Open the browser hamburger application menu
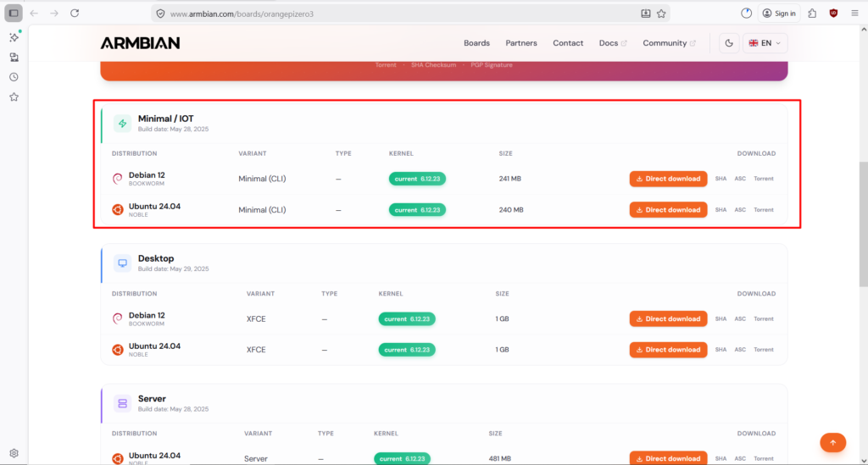This screenshot has height=465, width=868. click(854, 14)
